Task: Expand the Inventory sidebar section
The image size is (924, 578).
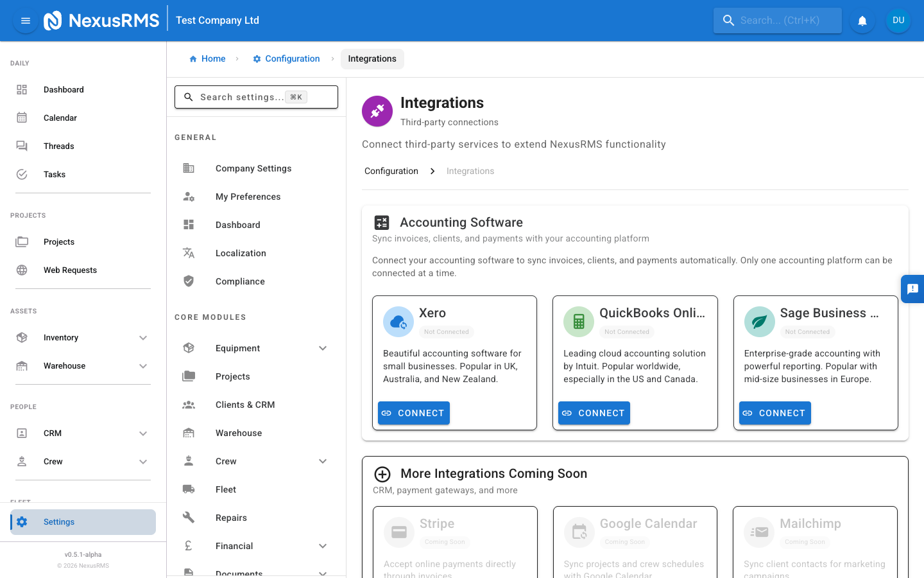Action: [x=143, y=337]
